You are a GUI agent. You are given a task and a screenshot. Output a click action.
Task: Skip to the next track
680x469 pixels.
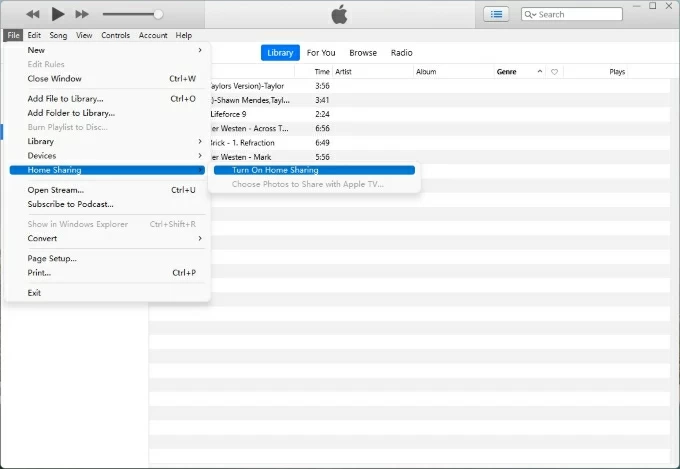(x=82, y=14)
